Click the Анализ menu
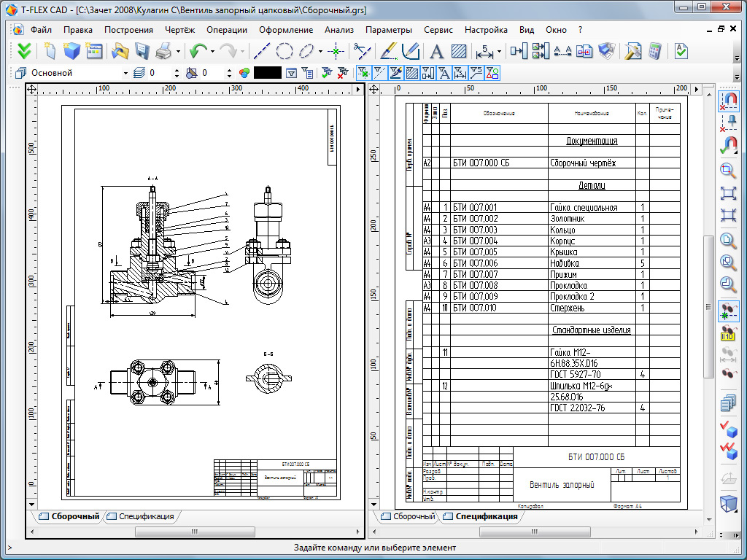The image size is (747, 560). point(339,29)
